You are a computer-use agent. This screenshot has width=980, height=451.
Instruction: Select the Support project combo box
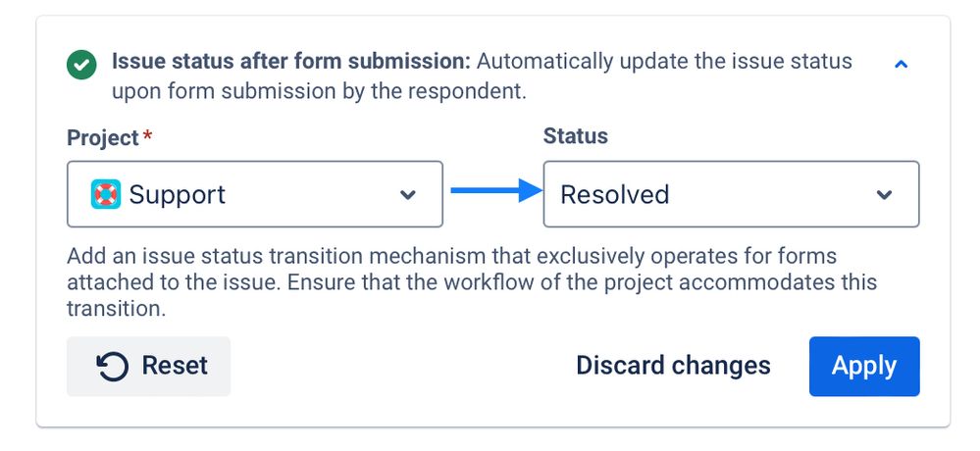255,194
